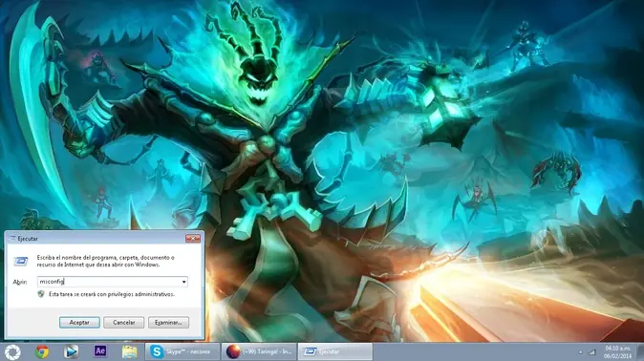Switch to the Taringa browser taskbar window
Screen dimensions: 644x361
(x=259, y=352)
